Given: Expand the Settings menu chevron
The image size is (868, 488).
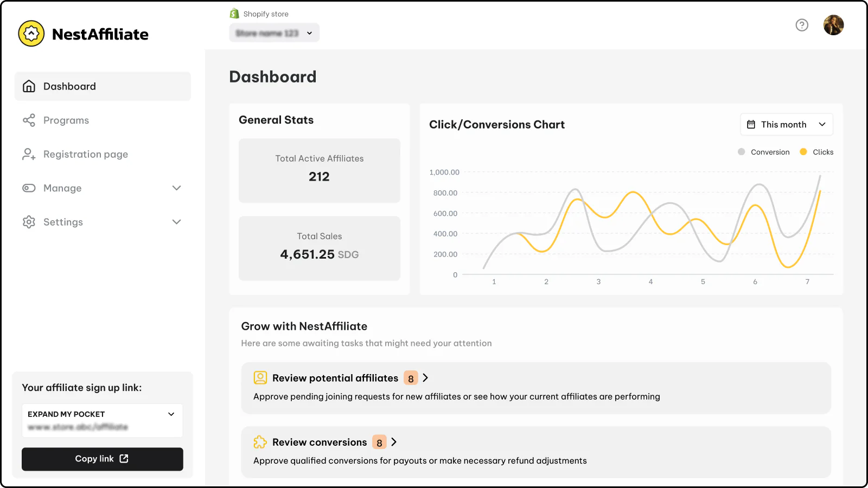Looking at the screenshot, I should pos(176,222).
